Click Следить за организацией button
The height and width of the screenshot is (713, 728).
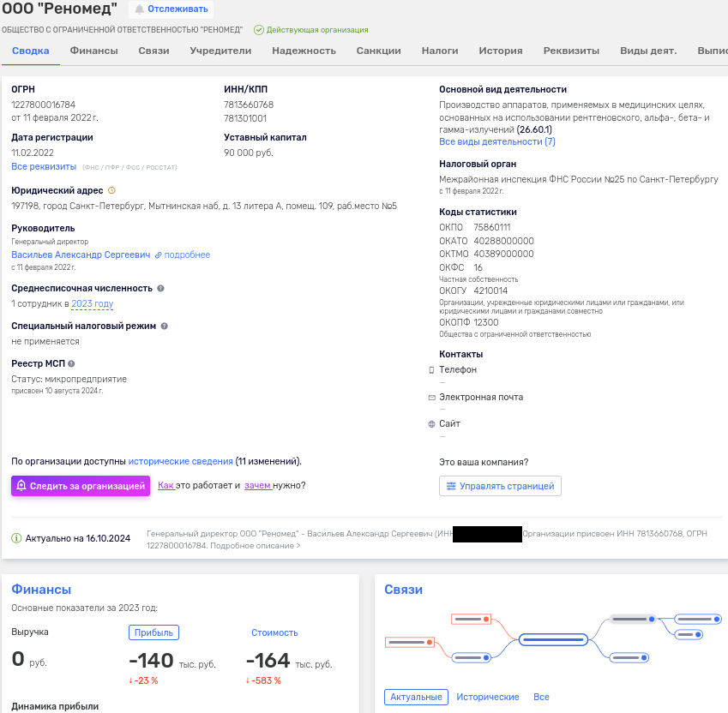[x=81, y=486]
